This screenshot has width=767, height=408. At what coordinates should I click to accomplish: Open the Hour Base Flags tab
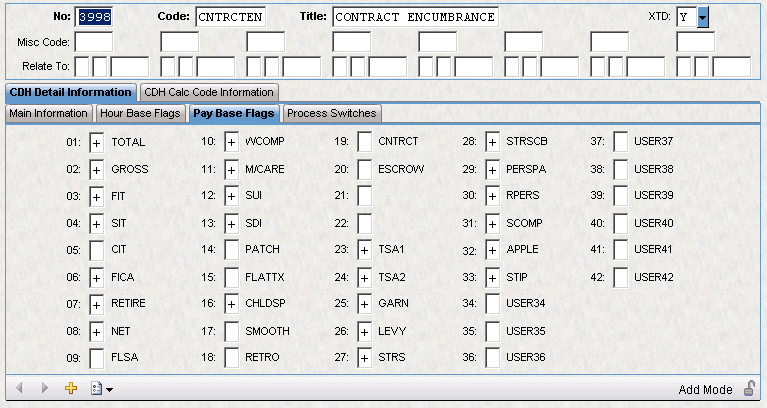(x=140, y=113)
